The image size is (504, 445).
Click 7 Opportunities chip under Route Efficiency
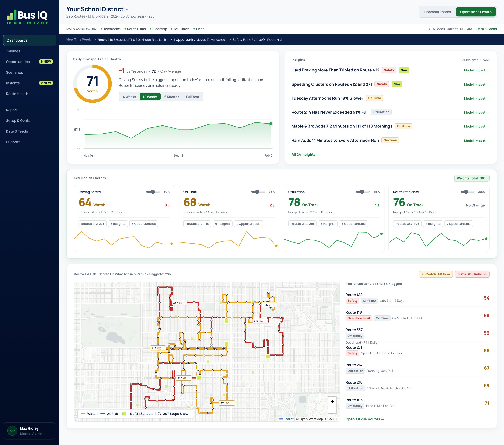coord(458,224)
